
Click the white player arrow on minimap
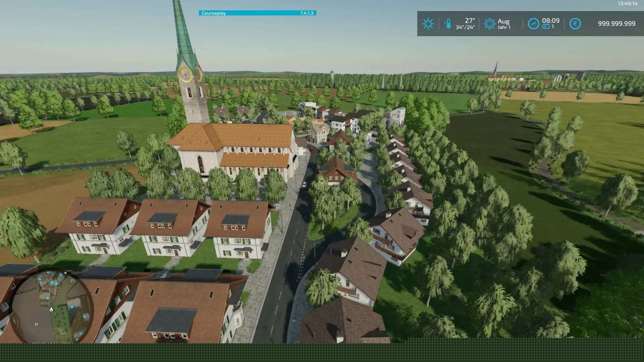coord(51,309)
